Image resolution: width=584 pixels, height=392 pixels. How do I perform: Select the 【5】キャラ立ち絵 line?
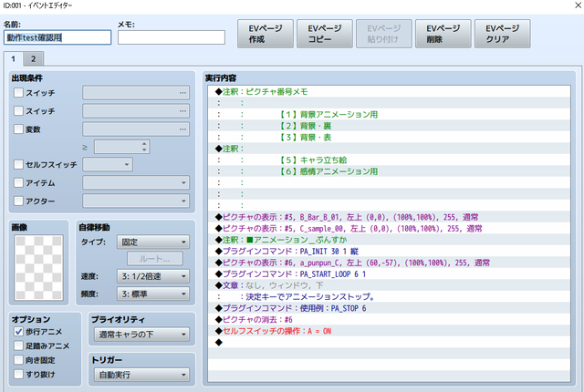tap(389, 160)
